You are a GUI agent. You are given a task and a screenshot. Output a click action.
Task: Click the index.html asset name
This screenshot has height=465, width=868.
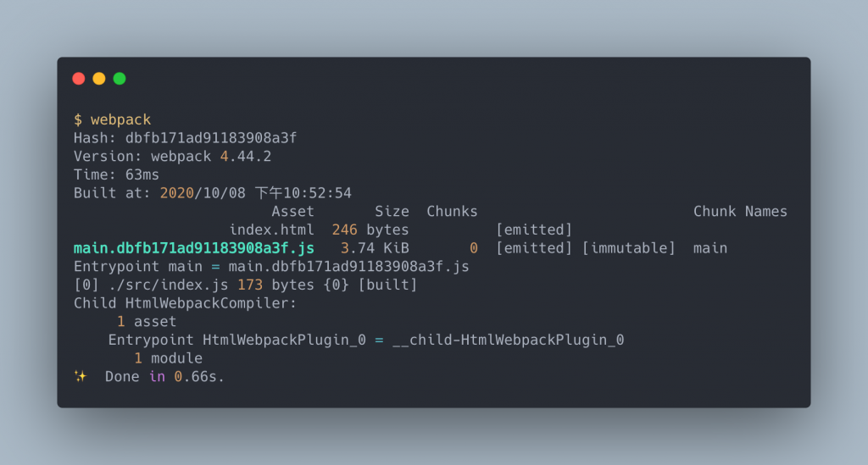point(271,230)
